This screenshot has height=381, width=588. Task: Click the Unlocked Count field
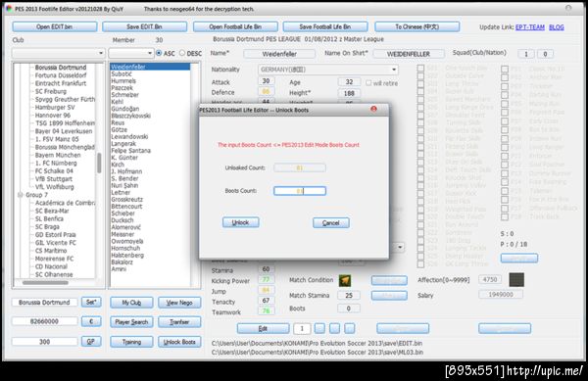pyautogui.click(x=300, y=167)
